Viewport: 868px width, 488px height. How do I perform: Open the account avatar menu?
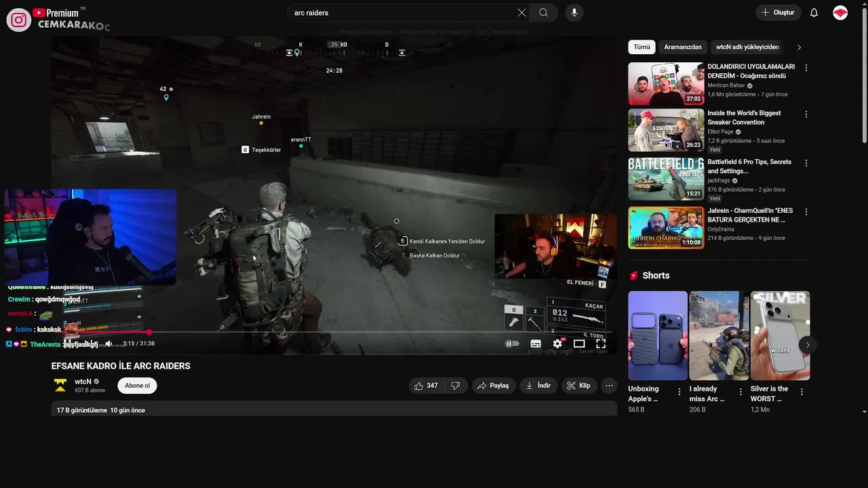pyautogui.click(x=840, y=13)
